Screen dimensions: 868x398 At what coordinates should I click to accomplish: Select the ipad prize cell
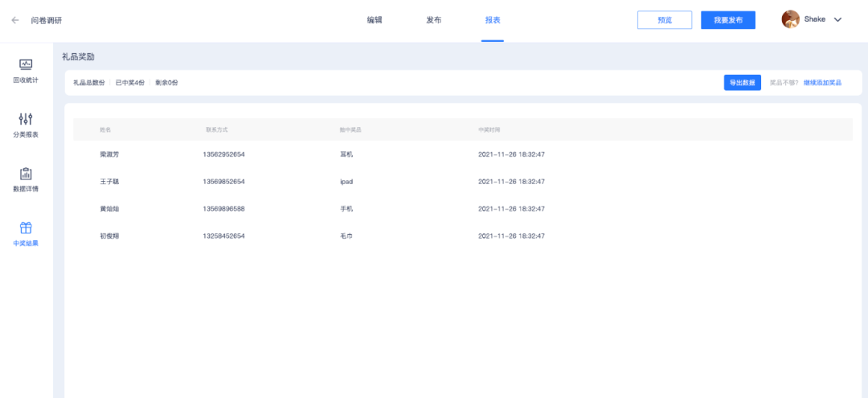click(x=346, y=182)
